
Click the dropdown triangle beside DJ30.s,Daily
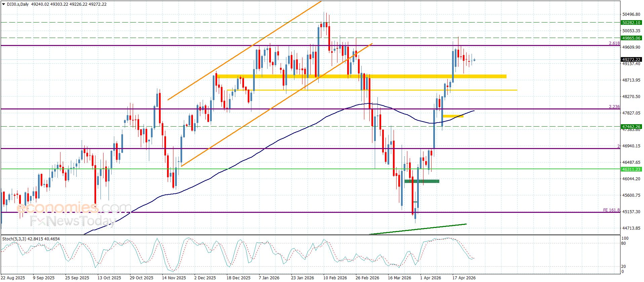pyautogui.click(x=3, y=4)
